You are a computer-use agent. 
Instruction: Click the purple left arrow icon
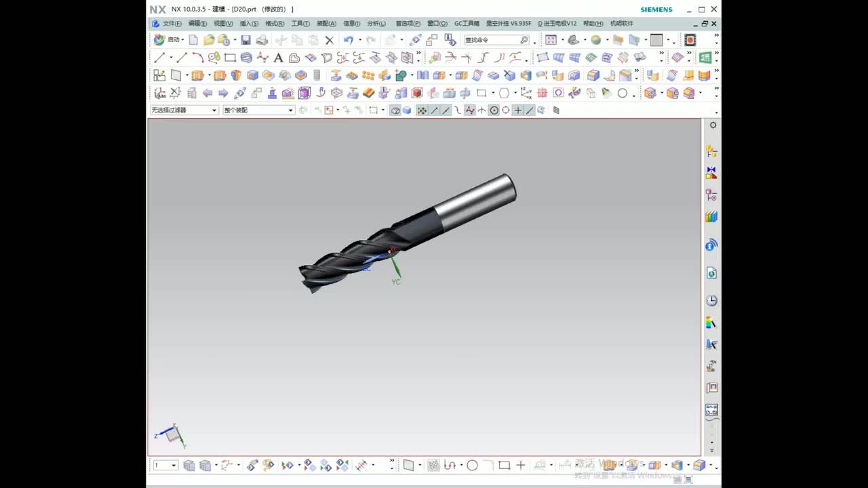pyautogui.click(x=208, y=93)
